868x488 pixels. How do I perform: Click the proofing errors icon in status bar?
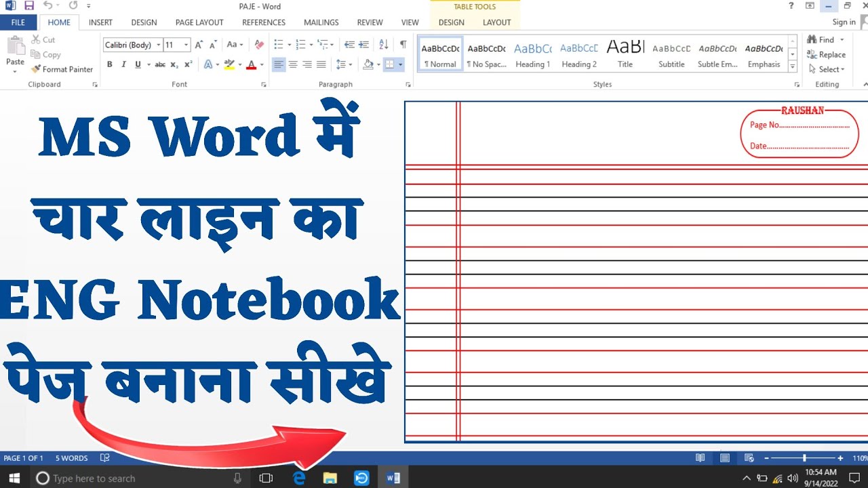pos(105,458)
